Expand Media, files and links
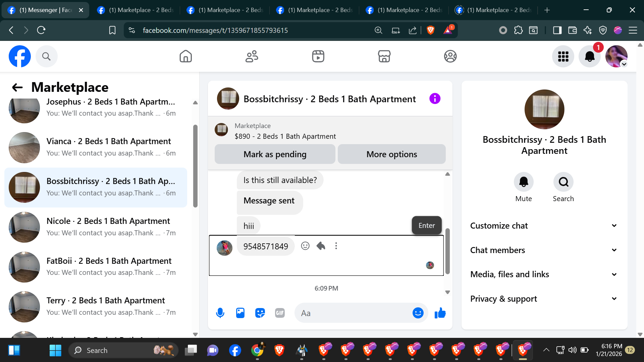 coord(544,275)
